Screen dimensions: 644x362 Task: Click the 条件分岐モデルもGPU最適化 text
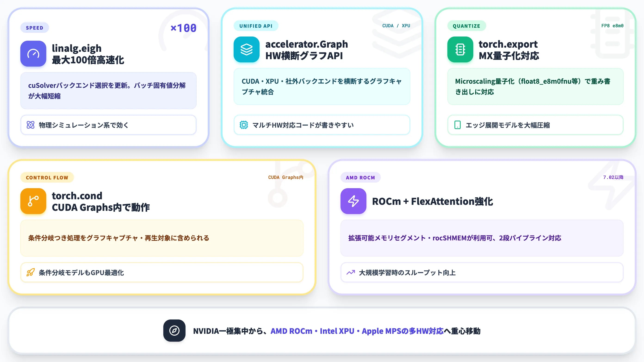[81, 273]
